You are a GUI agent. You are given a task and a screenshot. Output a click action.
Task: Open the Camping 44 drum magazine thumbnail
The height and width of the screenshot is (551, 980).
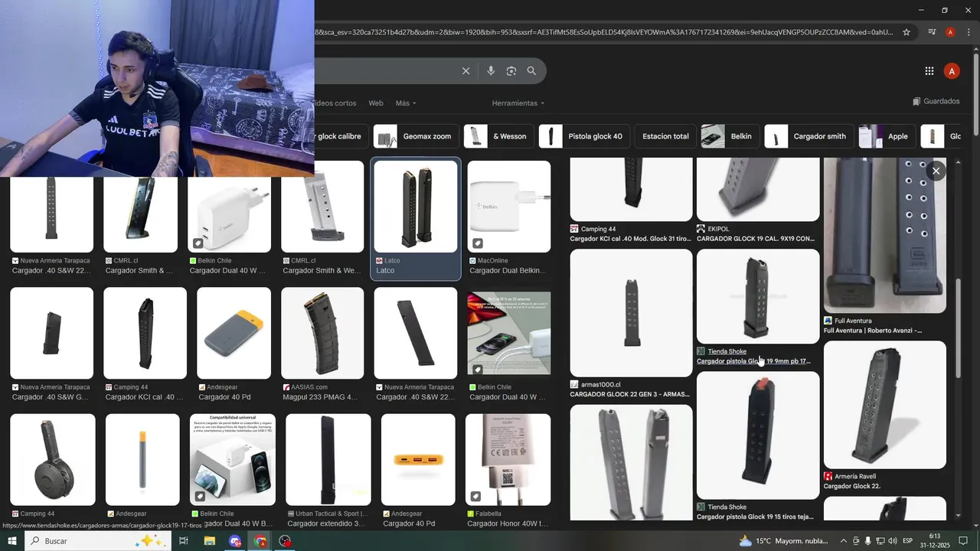point(53,459)
